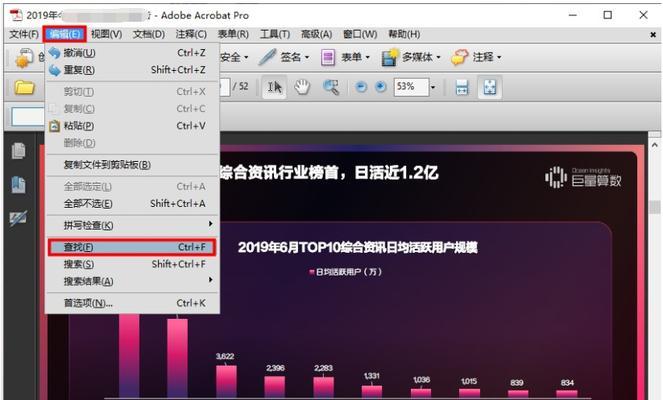Expand the 拼写检查(K) submenu
Image resolution: width=663 pixels, height=400 pixels.
[x=132, y=225]
